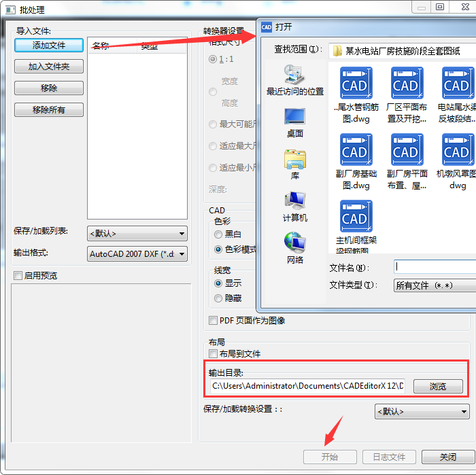Select the 1:1 scale radio button
Viewport: 476px width, 475px height.
[x=213, y=59]
